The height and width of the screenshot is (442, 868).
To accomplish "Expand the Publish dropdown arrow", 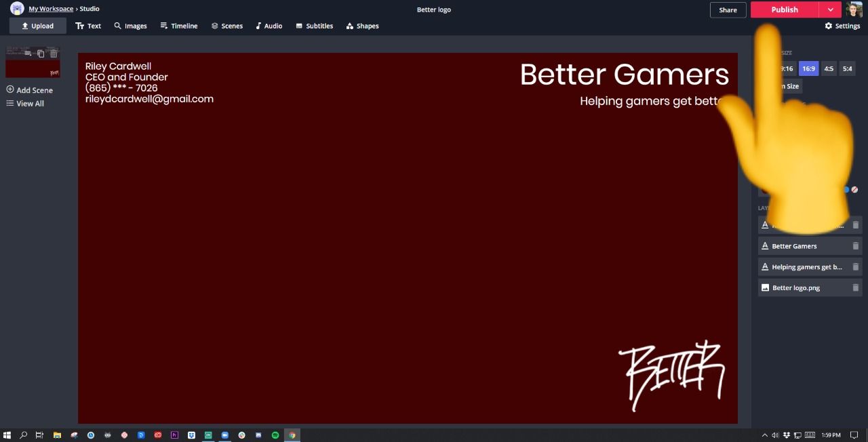I will click(x=830, y=9).
